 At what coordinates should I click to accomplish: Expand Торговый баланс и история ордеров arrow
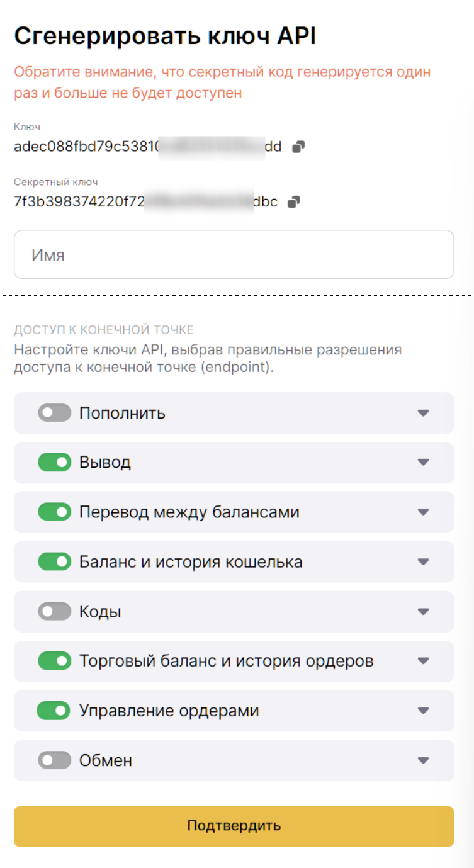click(x=424, y=661)
